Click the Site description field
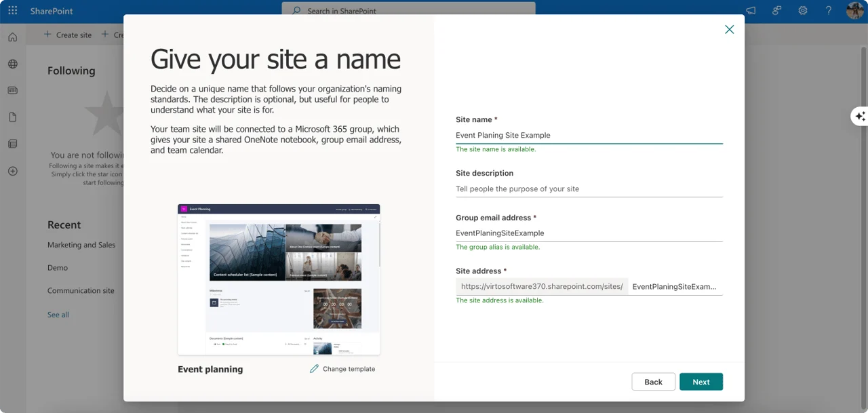The height and width of the screenshot is (413, 868). coord(589,189)
